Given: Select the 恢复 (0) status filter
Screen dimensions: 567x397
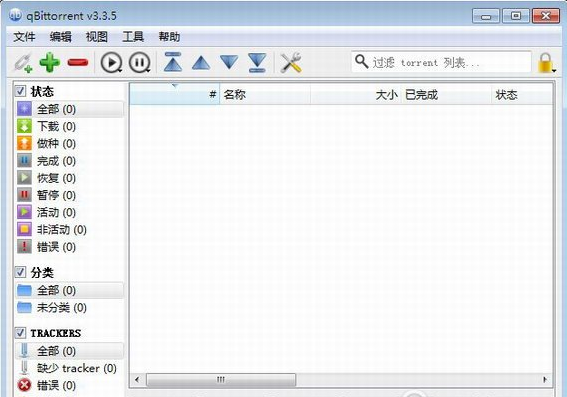Looking at the screenshot, I should point(69,178).
